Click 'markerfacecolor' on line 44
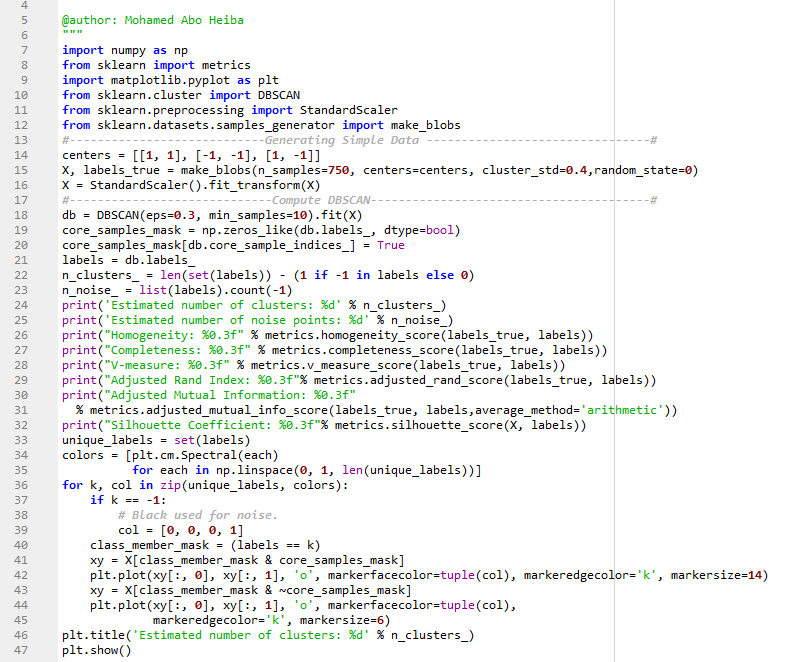This screenshot has width=798, height=662. (x=380, y=606)
